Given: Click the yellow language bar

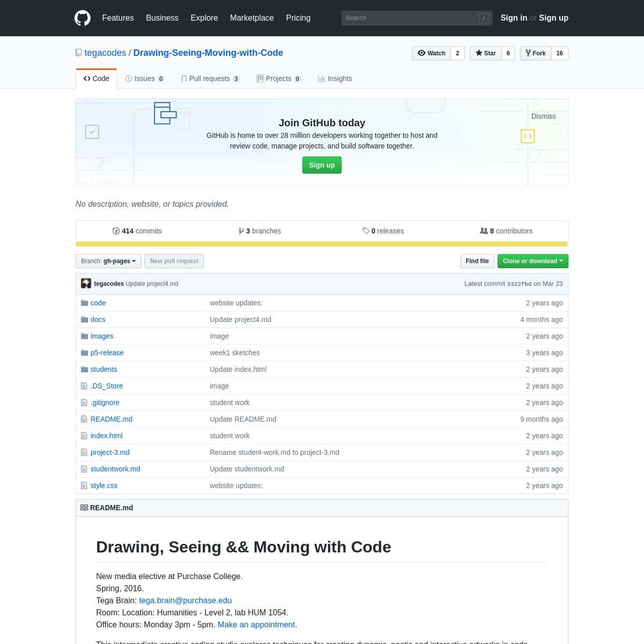Looking at the screenshot, I should coord(322,244).
